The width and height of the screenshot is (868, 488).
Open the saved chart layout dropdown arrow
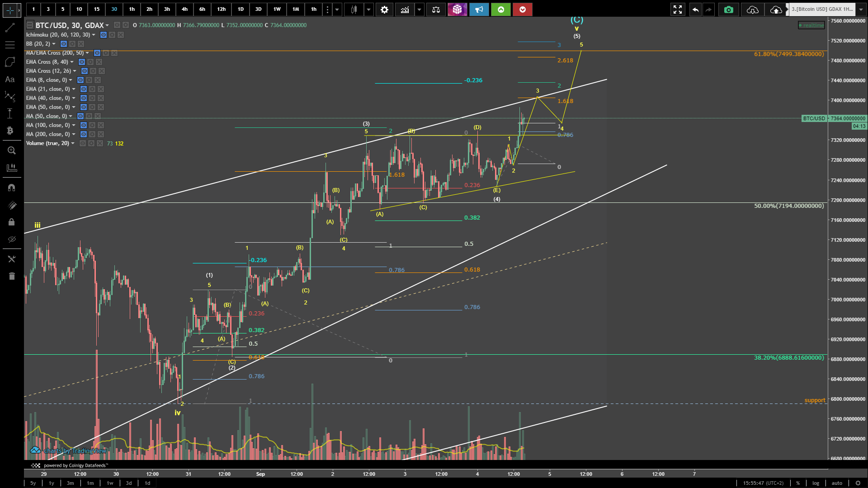(861, 9)
